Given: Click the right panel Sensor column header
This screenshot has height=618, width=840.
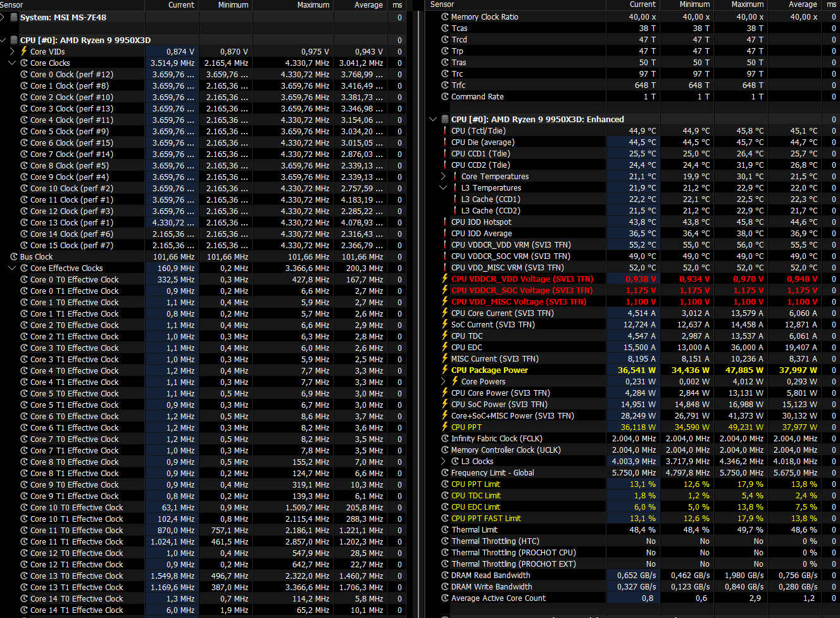Looking at the screenshot, I should click(517, 4).
